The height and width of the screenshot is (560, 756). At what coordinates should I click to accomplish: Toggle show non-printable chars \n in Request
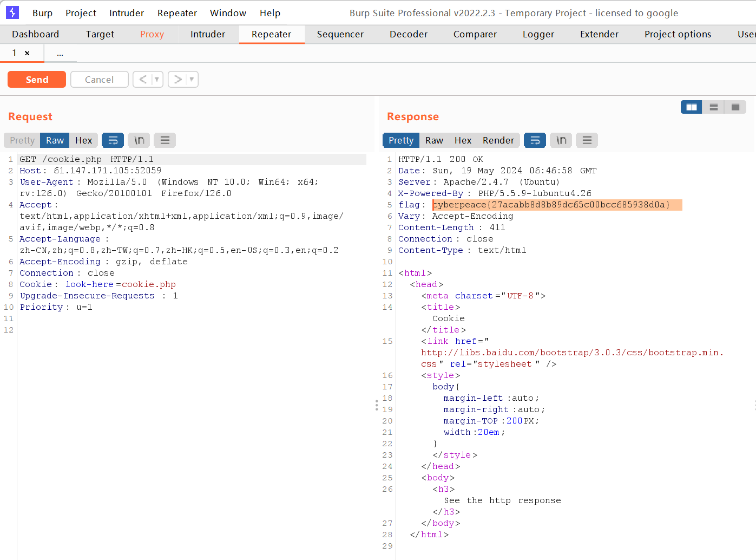139,140
